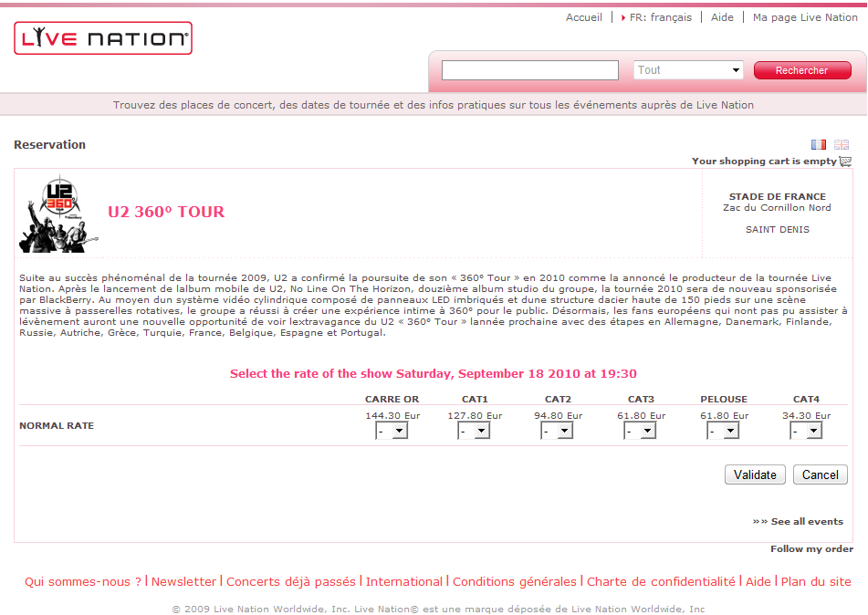The width and height of the screenshot is (868, 615).
Task: Click the 144.30 Eur price
Action: coord(392,416)
